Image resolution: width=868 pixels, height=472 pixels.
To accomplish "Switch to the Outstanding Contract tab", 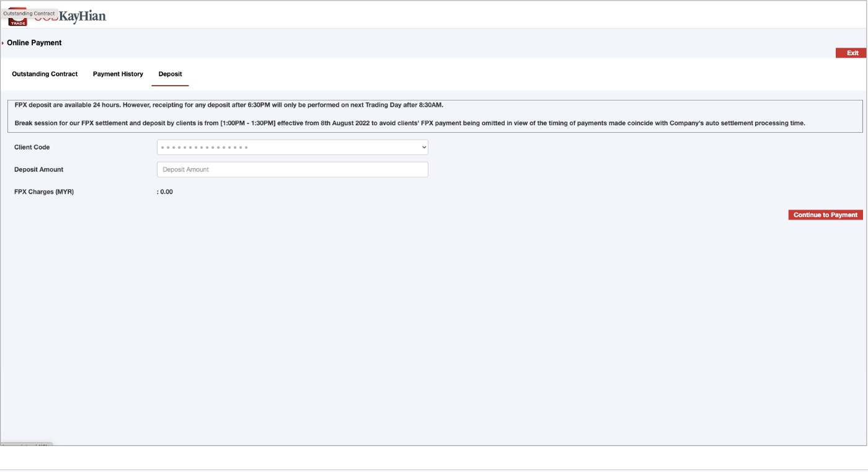I will click(45, 74).
